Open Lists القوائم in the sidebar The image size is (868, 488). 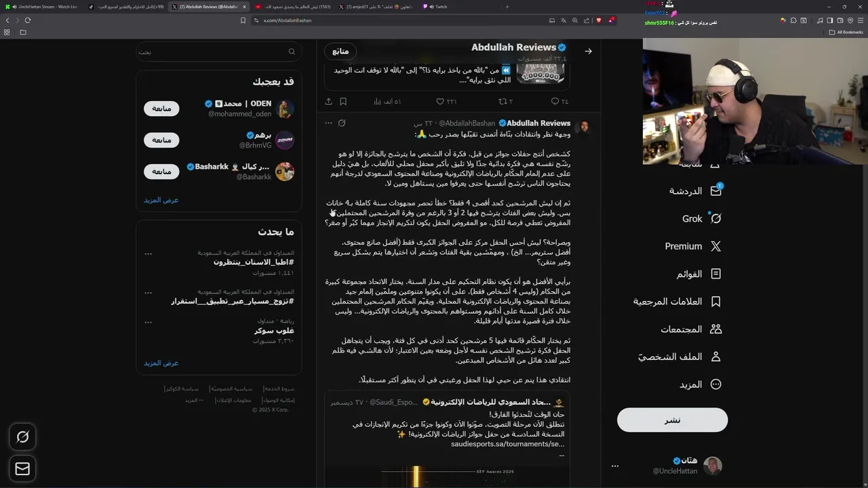(x=698, y=274)
